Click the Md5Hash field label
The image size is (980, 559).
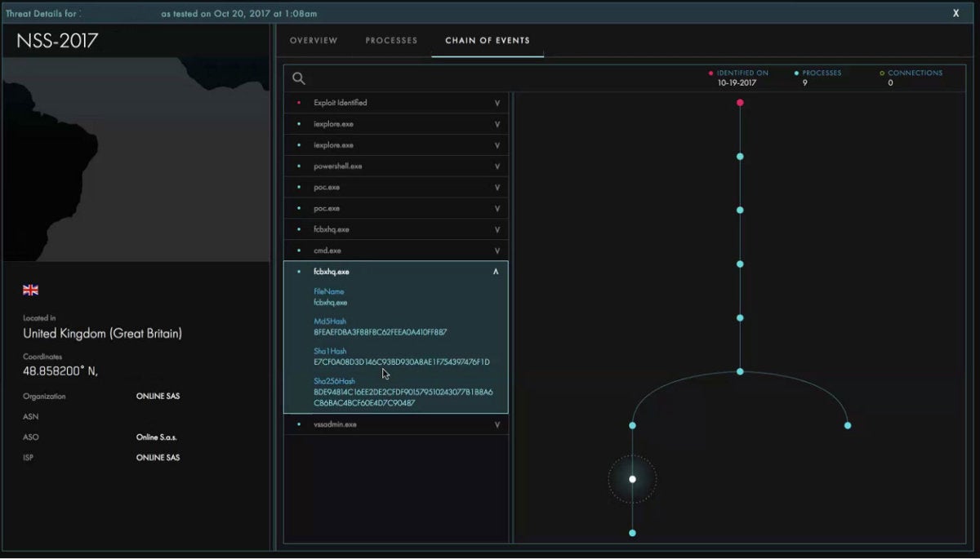330,322
